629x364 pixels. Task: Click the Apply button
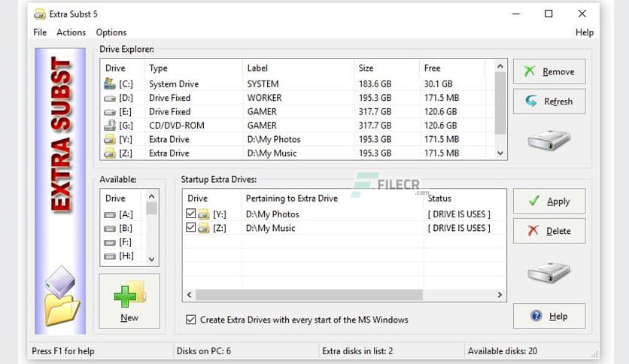tap(549, 201)
